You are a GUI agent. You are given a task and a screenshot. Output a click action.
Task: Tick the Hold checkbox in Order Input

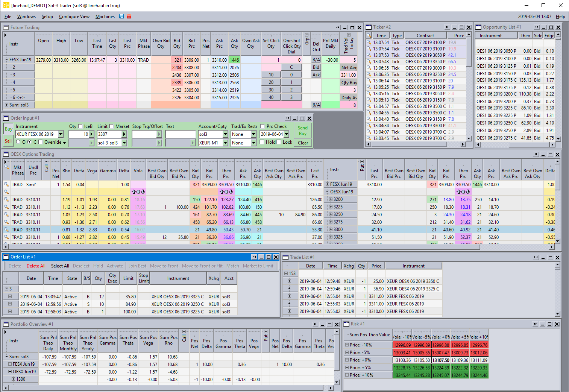tap(262, 142)
